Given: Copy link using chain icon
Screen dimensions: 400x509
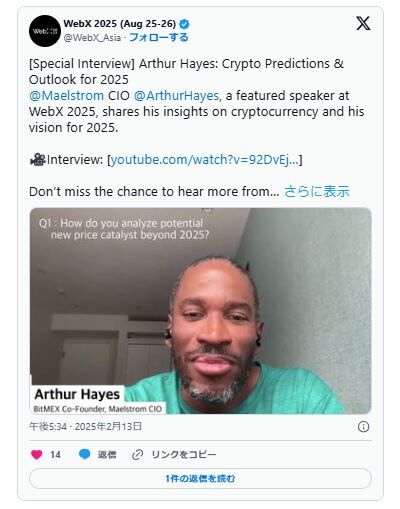Looking at the screenshot, I should (137, 454).
